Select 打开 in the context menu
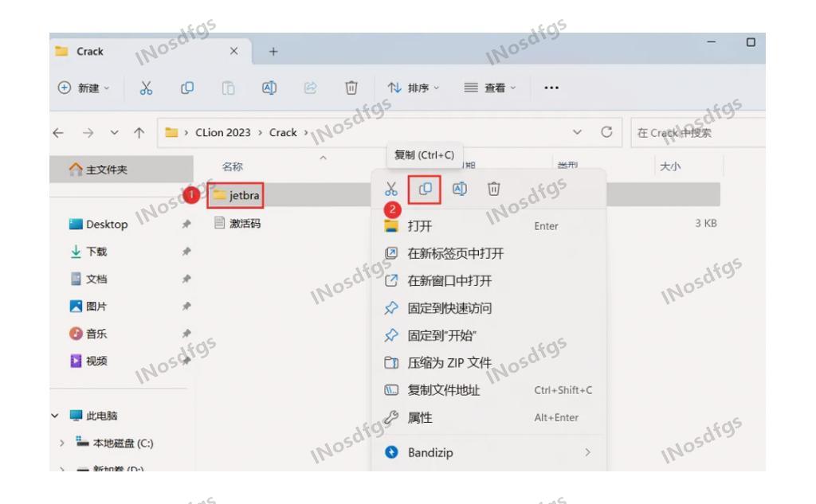Viewport: 816px width, 504px height. tap(488, 226)
